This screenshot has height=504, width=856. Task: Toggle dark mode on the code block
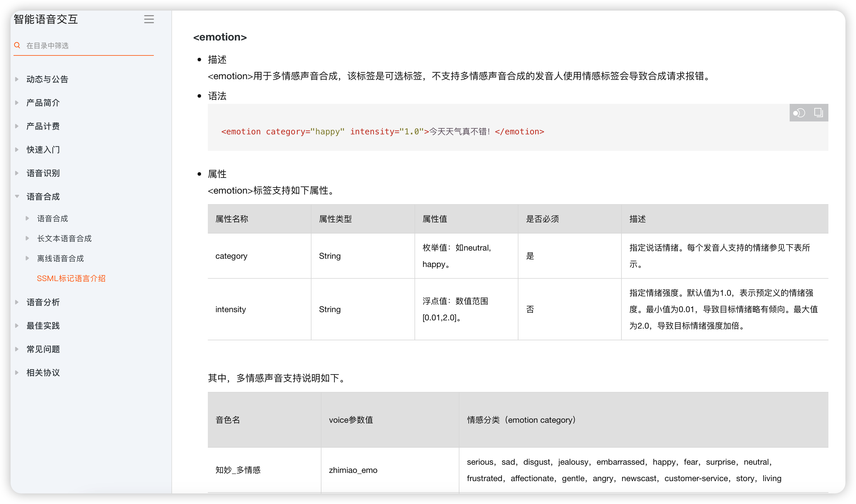[799, 113]
